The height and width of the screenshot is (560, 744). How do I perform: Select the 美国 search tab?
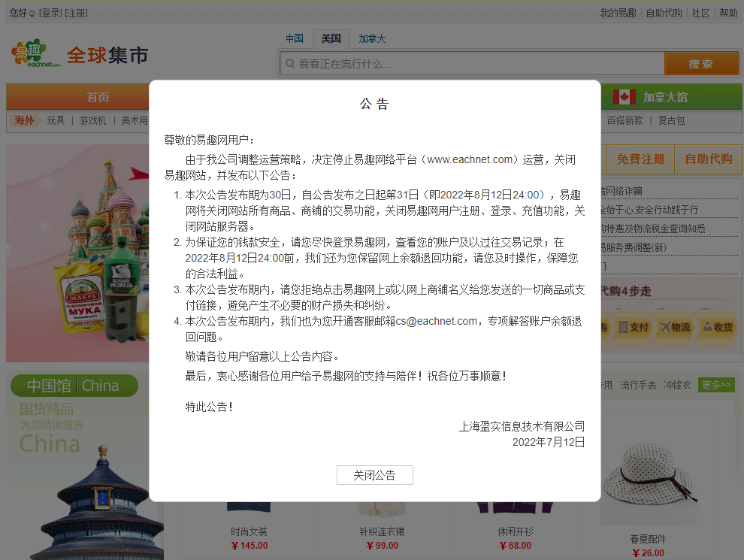[x=331, y=39]
